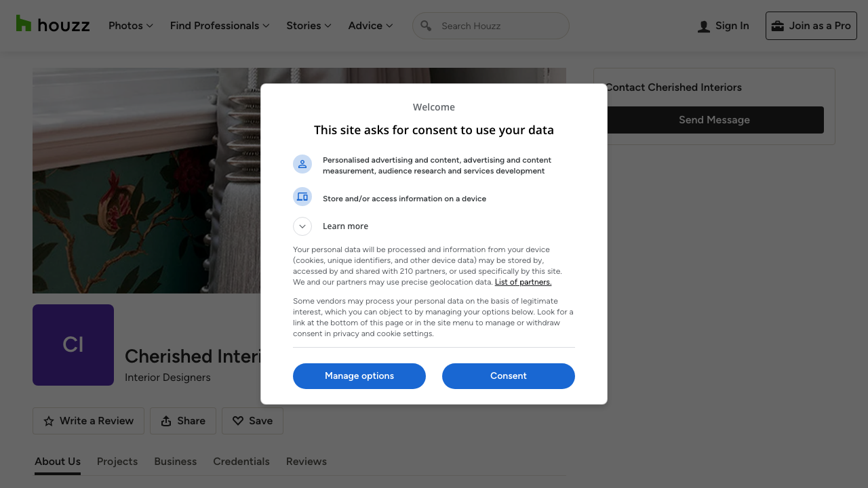The height and width of the screenshot is (488, 868).
Task: Click the briefcase icon in Join as a Pro
Action: coord(777,26)
